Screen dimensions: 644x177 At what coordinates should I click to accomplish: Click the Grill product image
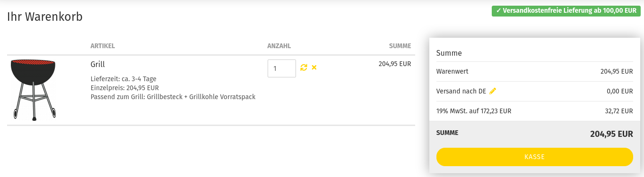[x=33, y=90]
